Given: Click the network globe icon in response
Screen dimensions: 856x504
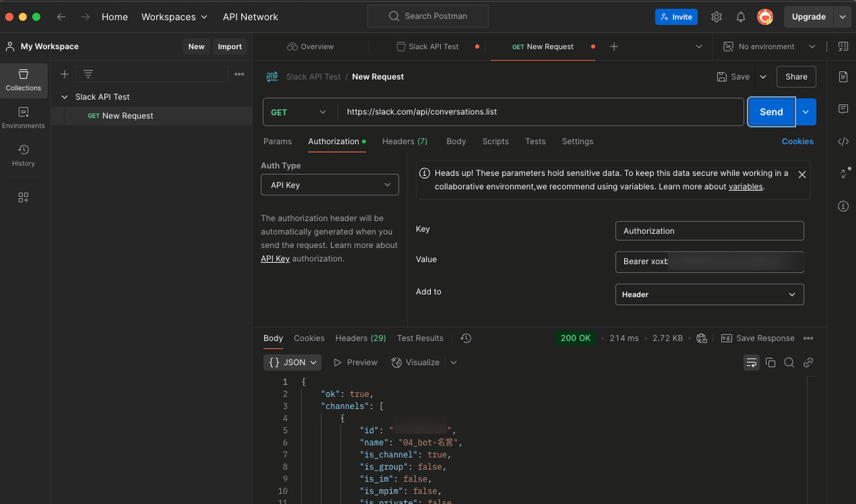Looking at the screenshot, I should [702, 339].
